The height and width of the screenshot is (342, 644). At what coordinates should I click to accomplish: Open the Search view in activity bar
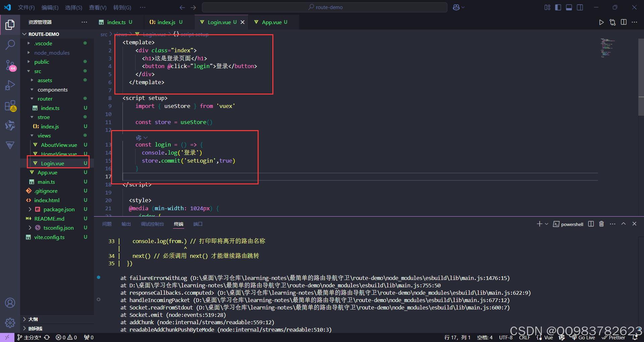tap(10, 45)
